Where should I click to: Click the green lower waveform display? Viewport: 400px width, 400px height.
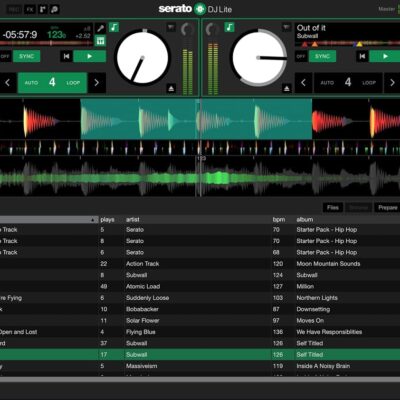click(x=200, y=177)
